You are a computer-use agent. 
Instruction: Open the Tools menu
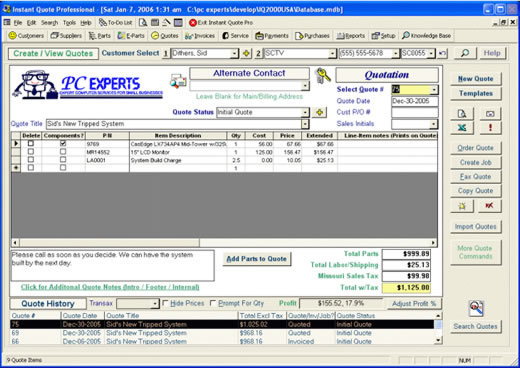pyautogui.click(x=69, y=23)
